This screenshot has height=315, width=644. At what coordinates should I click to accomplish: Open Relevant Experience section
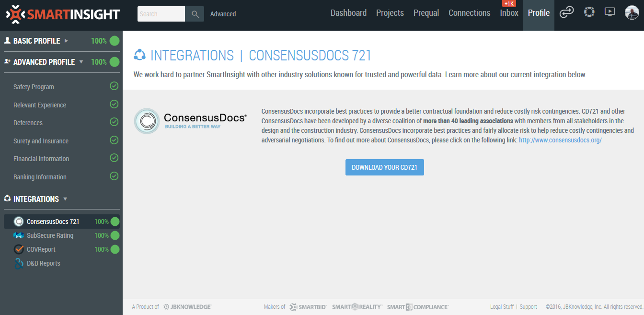[40, 105]
